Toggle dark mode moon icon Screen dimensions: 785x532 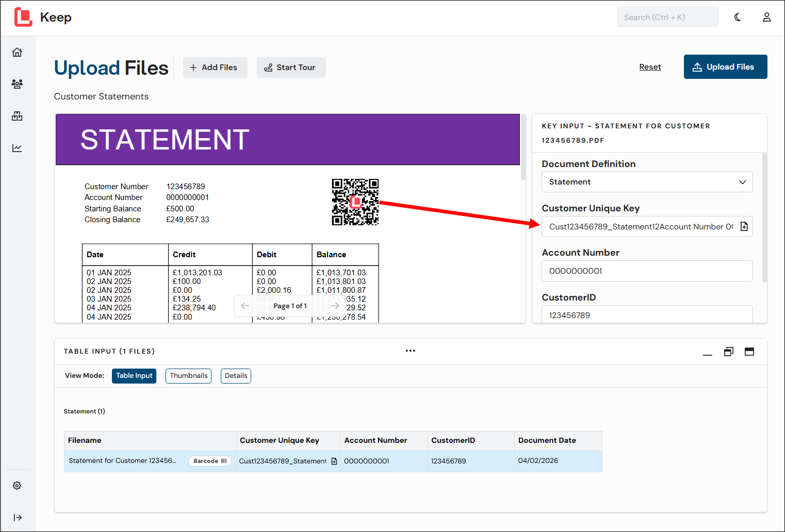click(x=738, y=17)
